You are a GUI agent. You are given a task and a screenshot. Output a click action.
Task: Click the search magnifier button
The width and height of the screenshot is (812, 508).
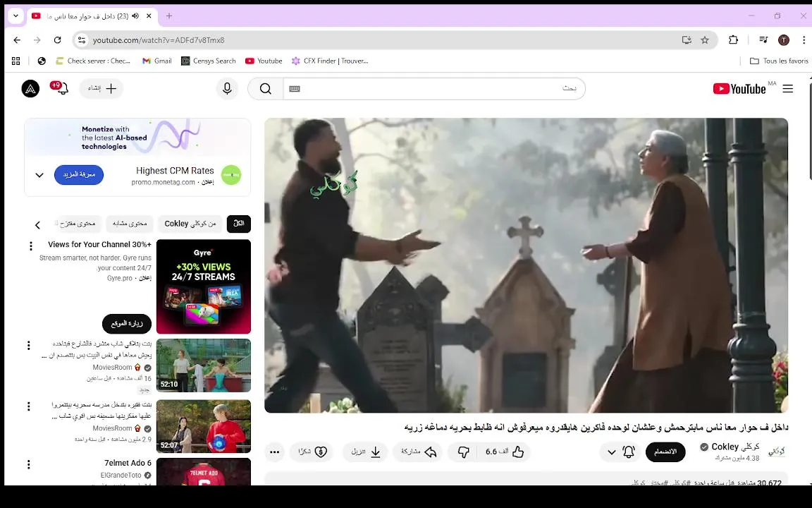[266, 89]
